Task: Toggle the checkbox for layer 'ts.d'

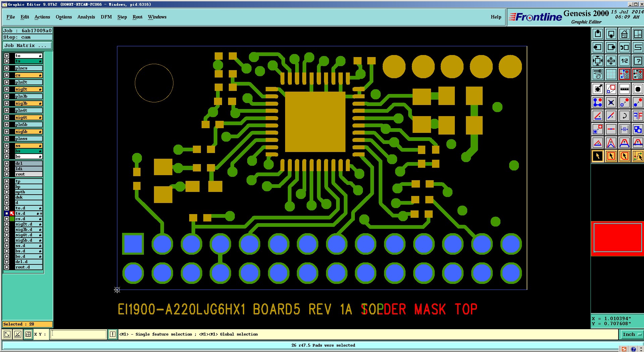Action: pos(7,213)
